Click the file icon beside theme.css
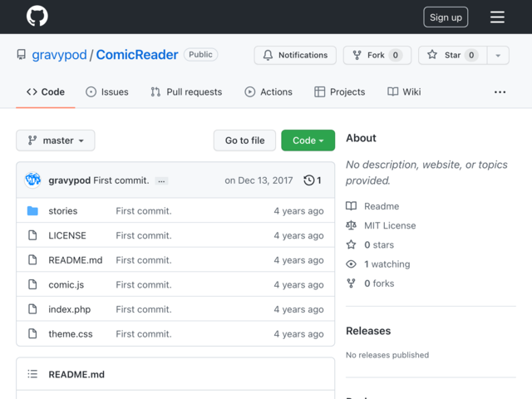The width and height of the screenshot is (532, 399). pos(32,333)
